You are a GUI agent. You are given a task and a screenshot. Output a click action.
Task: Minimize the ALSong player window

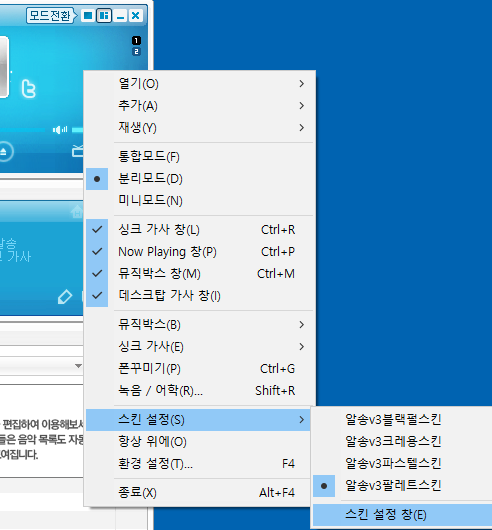coord(120,16)
